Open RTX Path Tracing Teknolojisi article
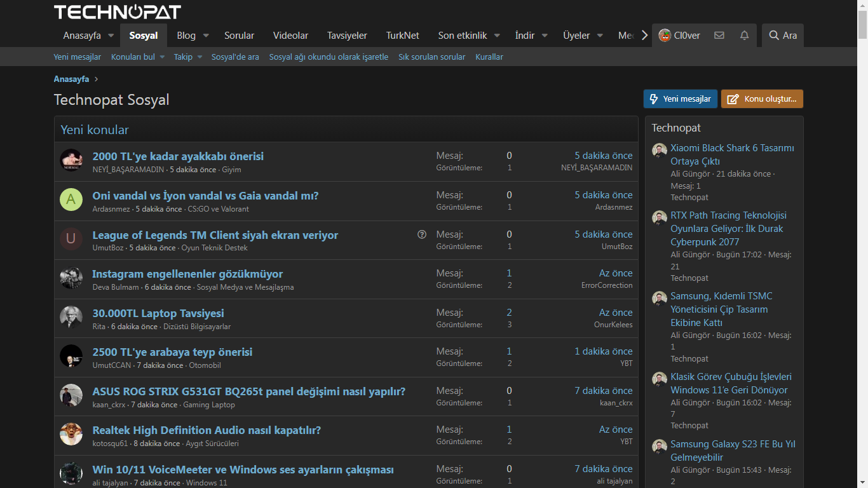This screenshot has height=488, width=868. (728, 229)
